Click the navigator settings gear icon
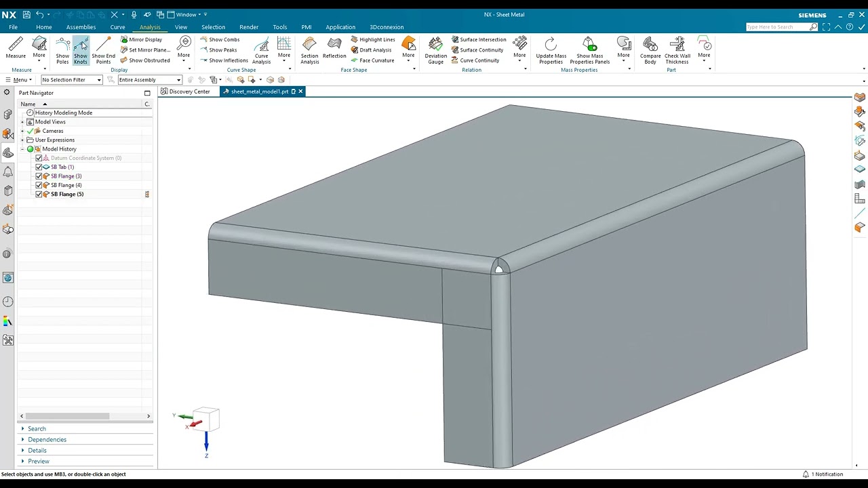The image size is (868, 488). pyautogui.click(x=7, y=92)
